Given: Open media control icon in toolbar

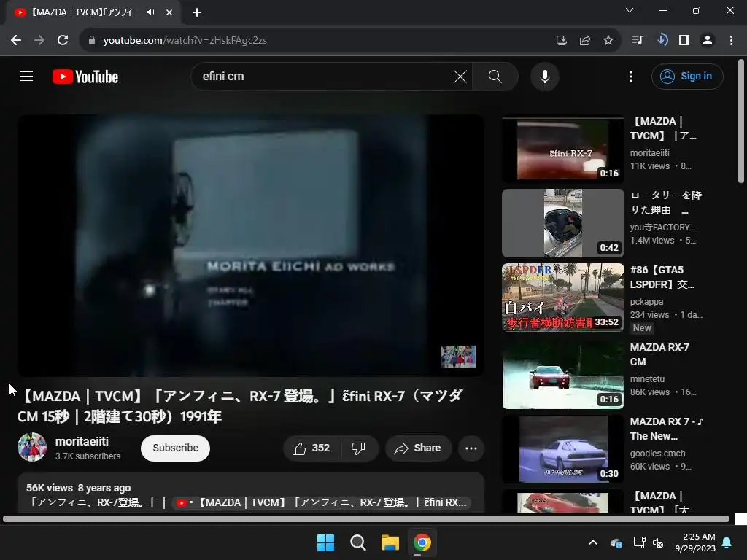Looking at the screenshot, I should pyautogui.click(x=637, y=40).
